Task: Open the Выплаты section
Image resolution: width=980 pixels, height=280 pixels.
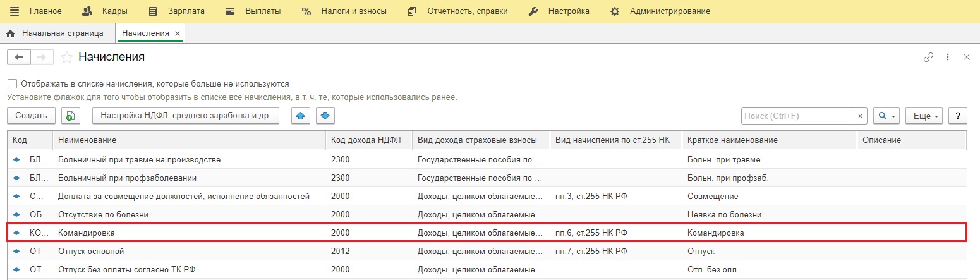Action: (x=253, y=11)
